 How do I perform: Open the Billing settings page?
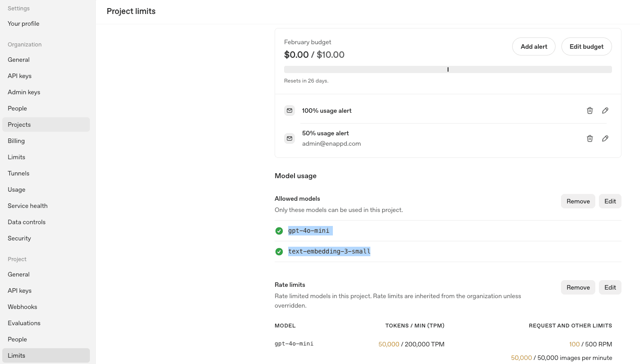click(x=16, y=141)
